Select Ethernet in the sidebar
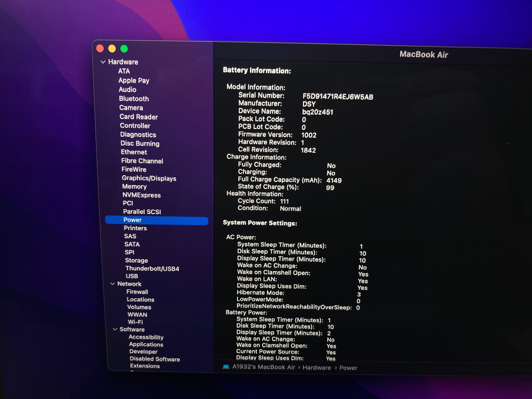The height and width of the screenshot is (399, 532). [134, 152]
